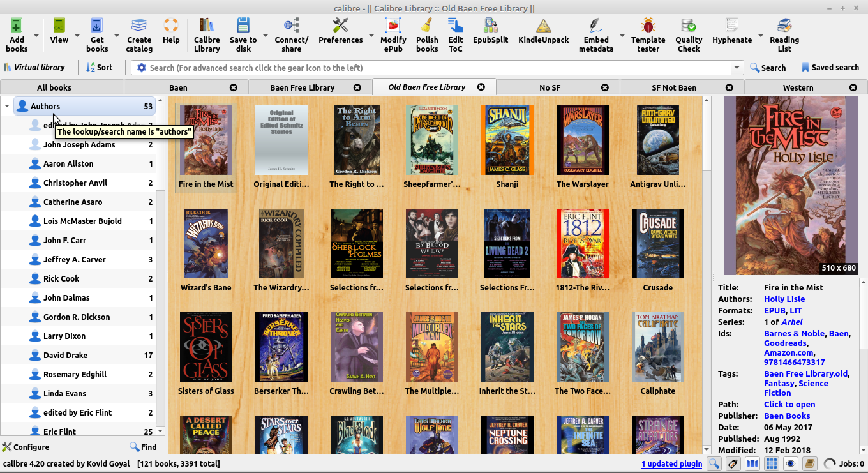
Task: Click in the search input field
Action: point(438,68)
